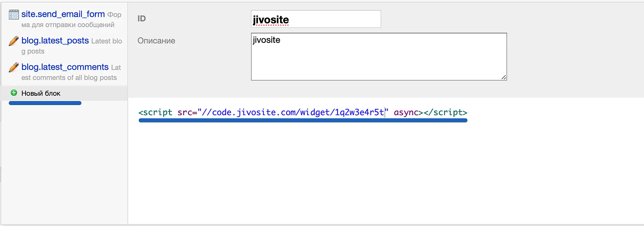Click the "Описание" field label

(x=156, y=41)
